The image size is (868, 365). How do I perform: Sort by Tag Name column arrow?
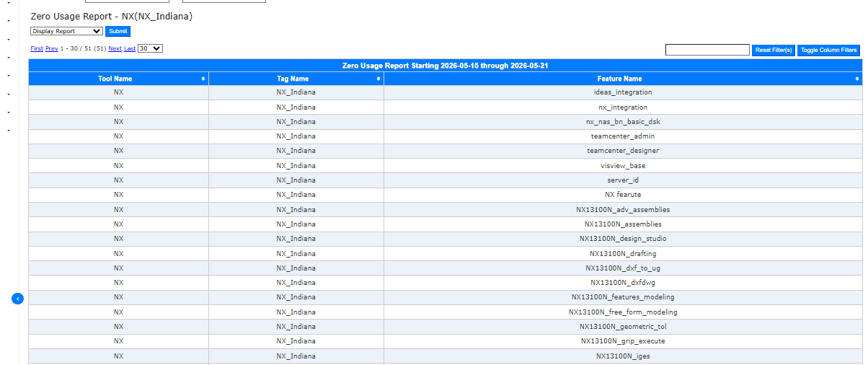pyautogui.click(x=378, y=79)
